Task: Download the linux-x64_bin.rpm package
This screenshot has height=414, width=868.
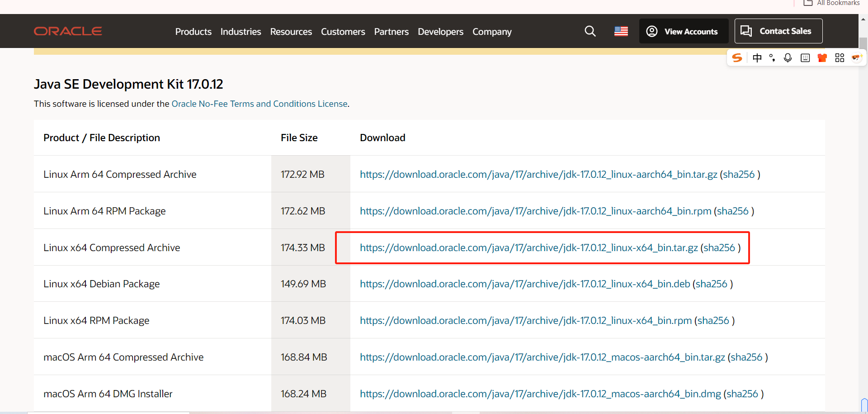Action: pyautogui.click(x=526, y=320)
